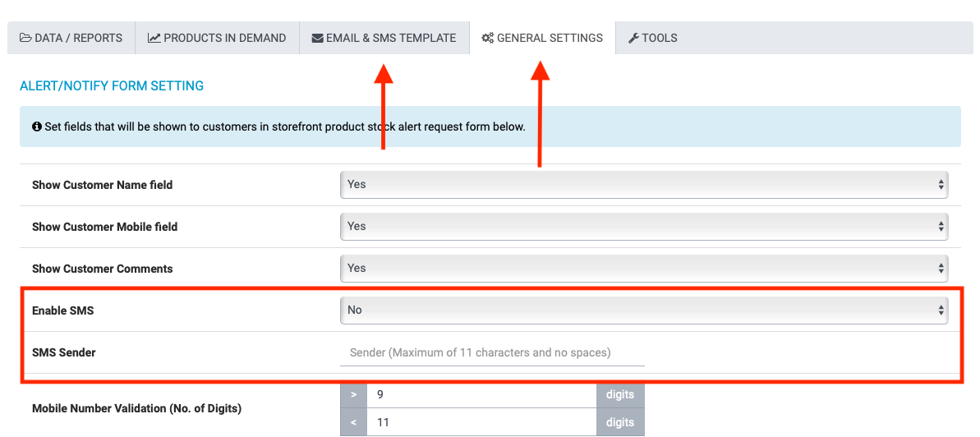Click the SMS Sender input field
Image resolution: width=980 pixels, height=437 pixels.
[x=492, y=353]
